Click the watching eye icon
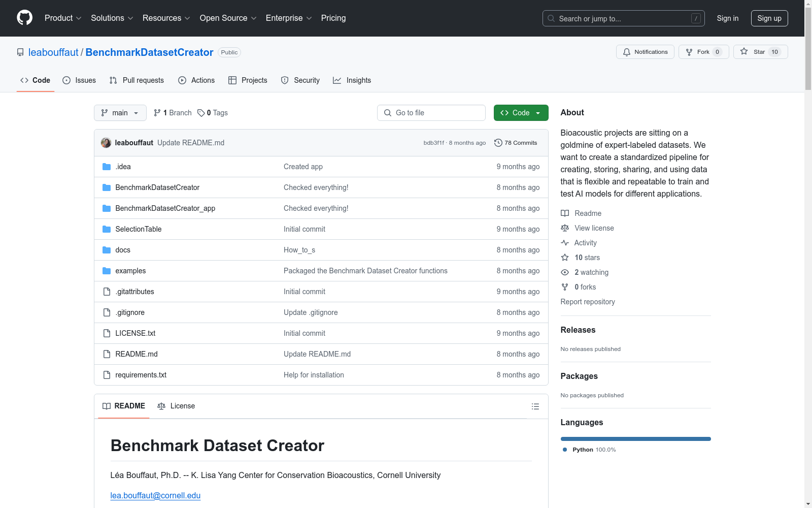 click(565, 272)
